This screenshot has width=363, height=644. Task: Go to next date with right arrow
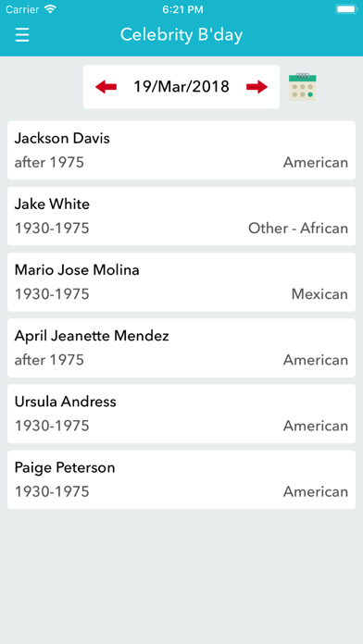click(257, 87)
